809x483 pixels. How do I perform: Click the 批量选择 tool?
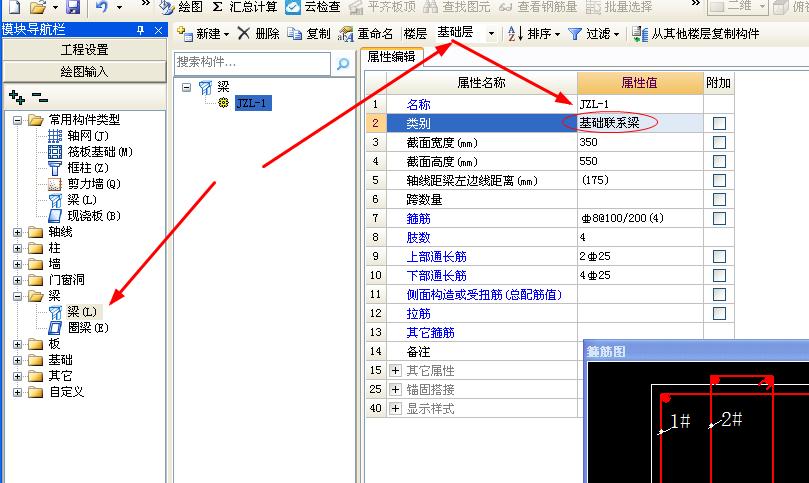(619, 7)
